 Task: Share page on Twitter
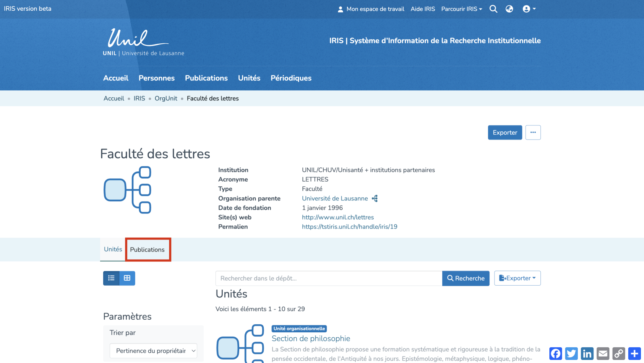click(571, 353)
